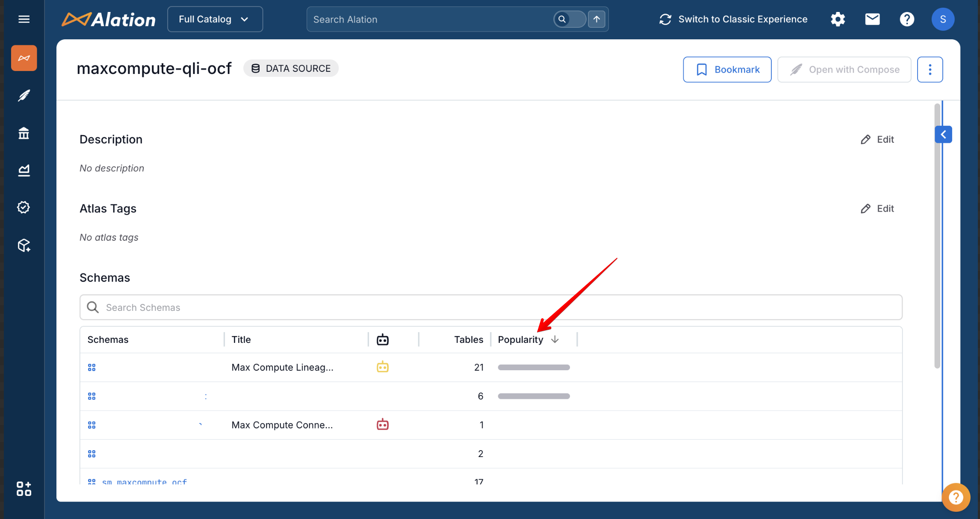Click the Compose quill icon in sidebar
The image size is (980, 519).
(24, 95)
